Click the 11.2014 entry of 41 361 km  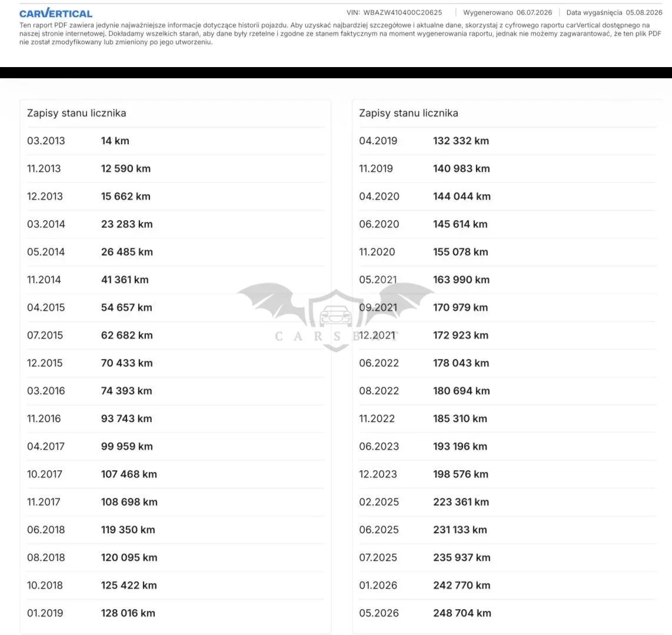point(175,280)
